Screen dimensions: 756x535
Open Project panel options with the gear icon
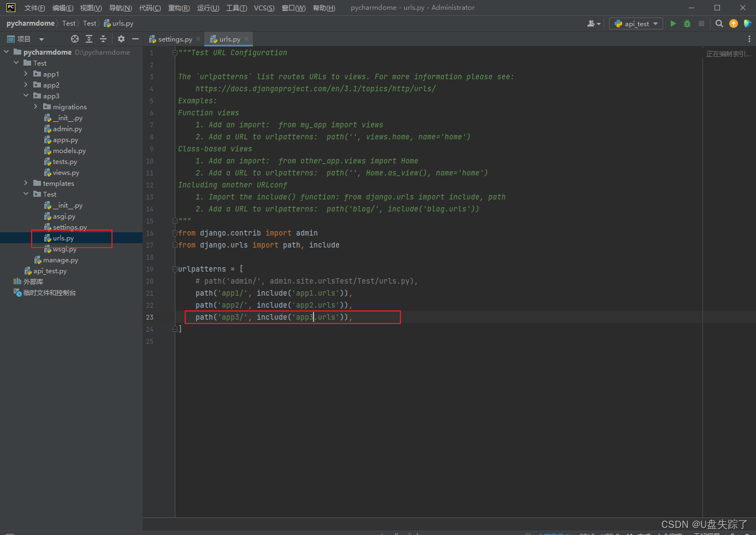[120, 39]
